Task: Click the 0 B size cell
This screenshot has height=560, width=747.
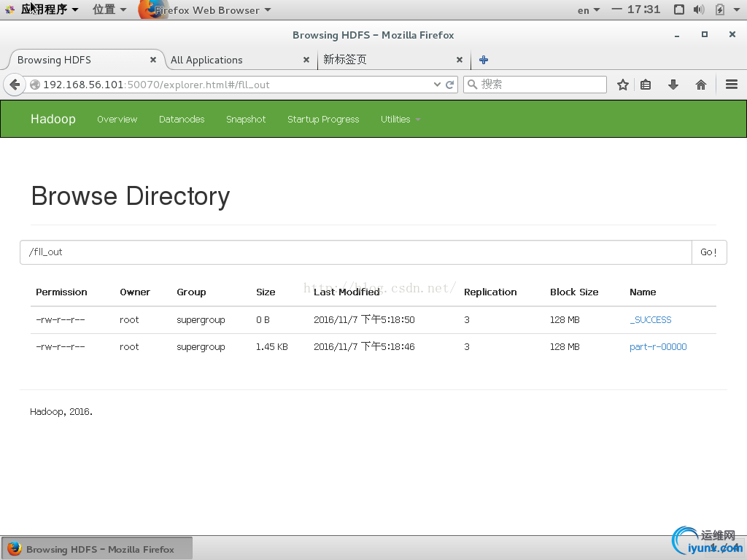Action: (x=263, y=319)
